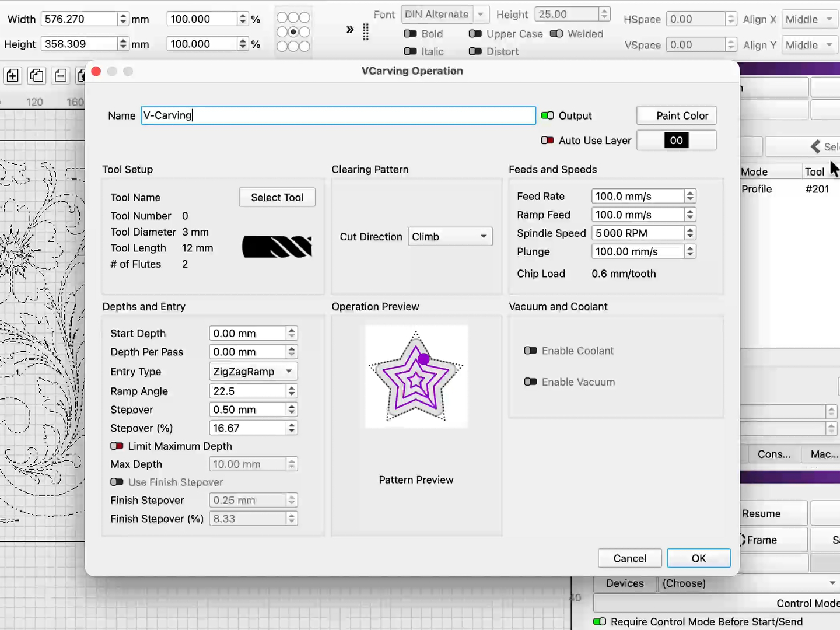The height and width of the screenshot is (630, 840).
Task: Click the remove document minus icon
Action: [61, 75]
